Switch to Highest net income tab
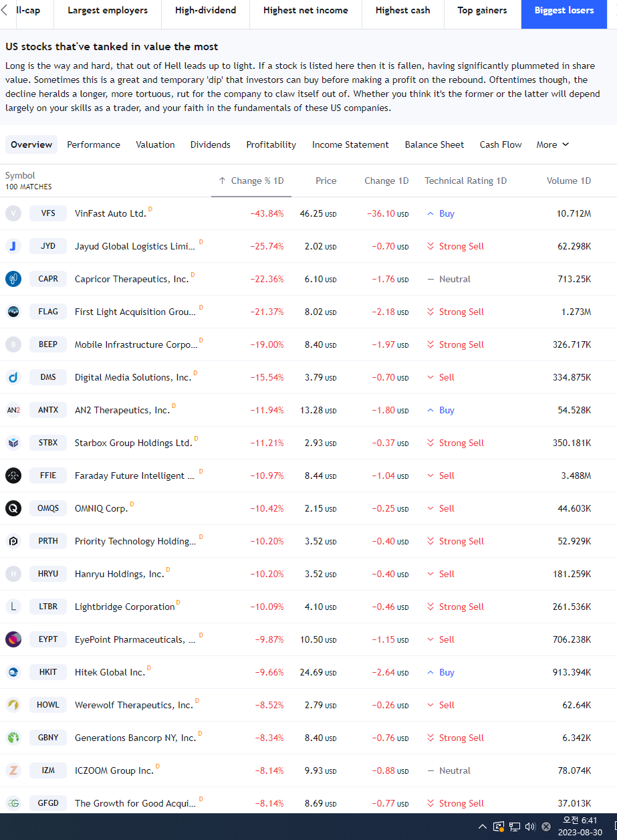This screenshot has width=617, height=840. click(x=305, y=10)
